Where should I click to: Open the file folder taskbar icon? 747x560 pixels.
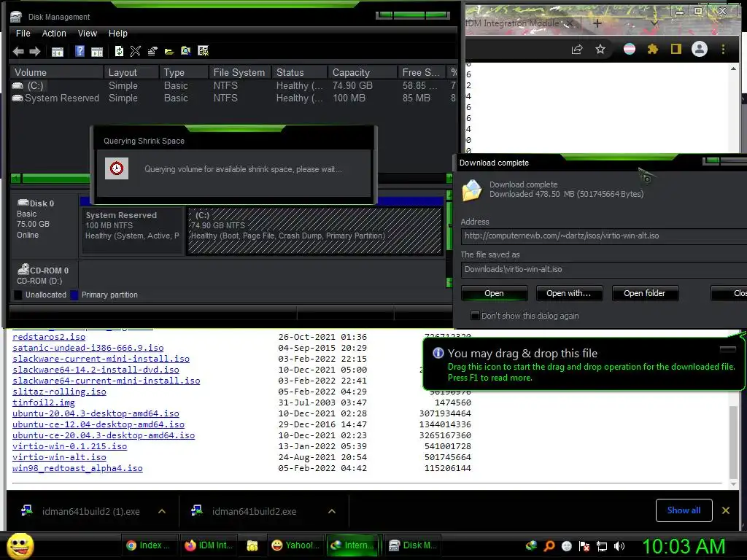(x=252, y=545)
